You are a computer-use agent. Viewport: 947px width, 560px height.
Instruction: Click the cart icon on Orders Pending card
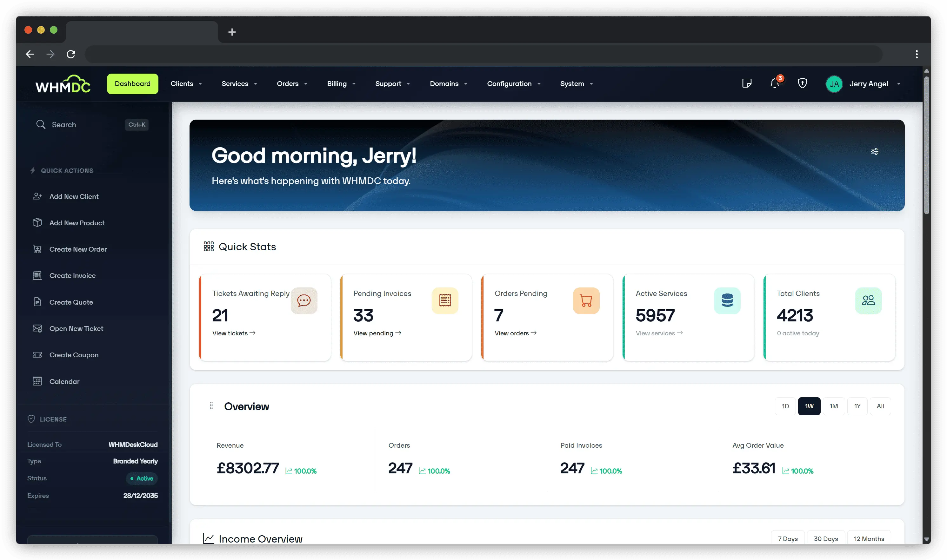(x=586, y=300)
